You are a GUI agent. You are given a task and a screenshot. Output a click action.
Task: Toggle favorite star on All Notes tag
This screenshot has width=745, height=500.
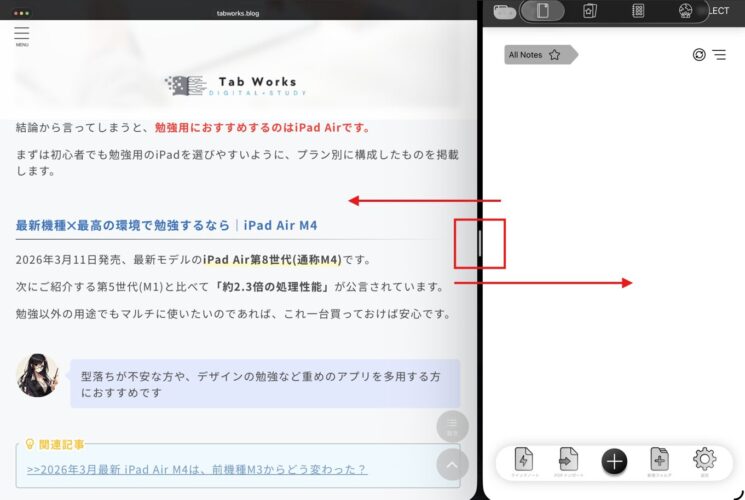554,55
